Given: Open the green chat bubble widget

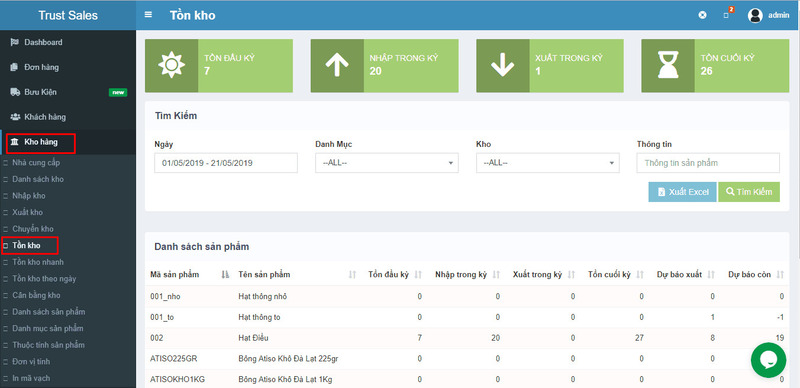Looking at the screenshot, I should pos(768,360).
